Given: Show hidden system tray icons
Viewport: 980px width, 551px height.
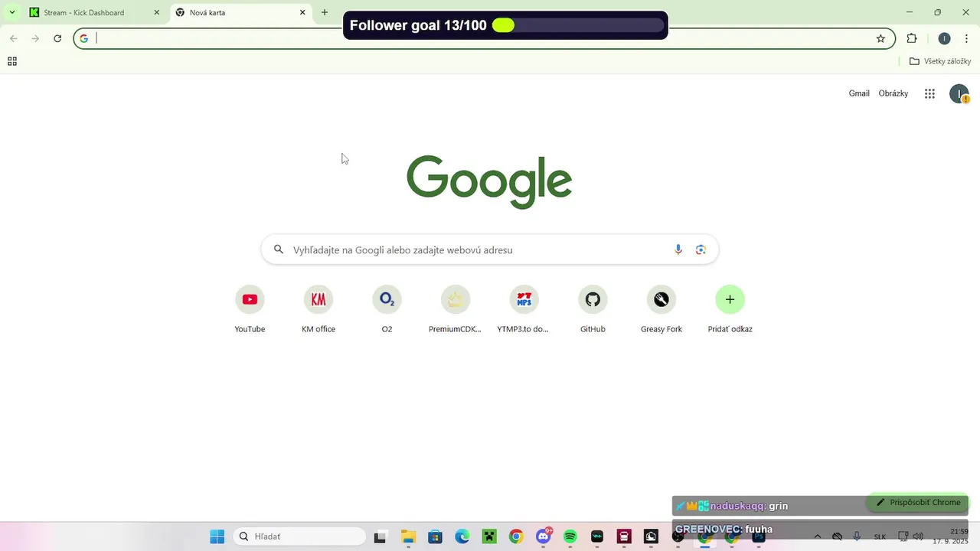Looking at the screenshot, I should point(818,536).
